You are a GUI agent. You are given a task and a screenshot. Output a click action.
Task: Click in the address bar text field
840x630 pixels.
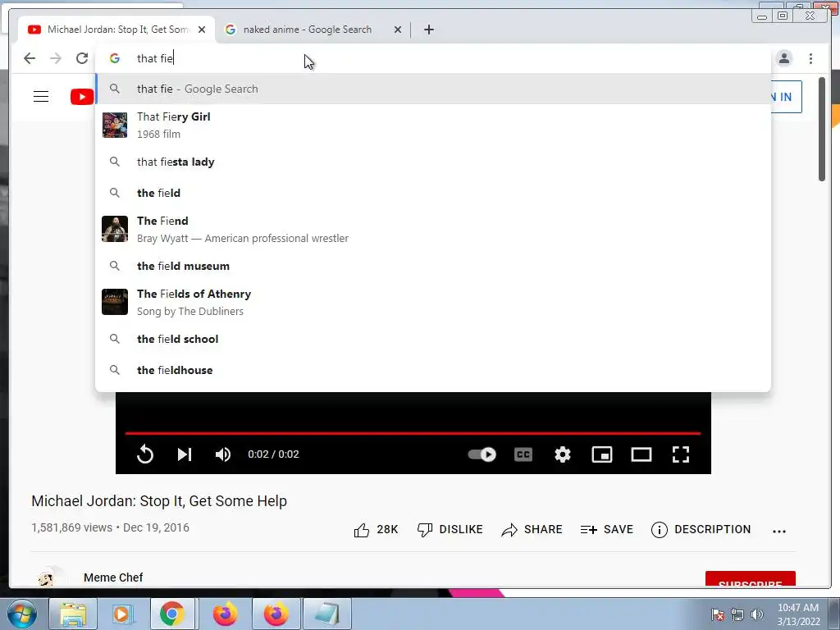tap(433, 58)
